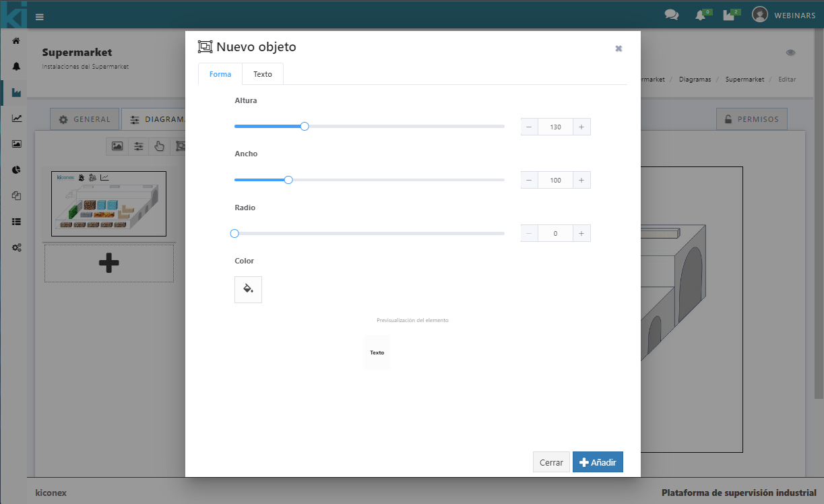Select the Forma tab

220,74
